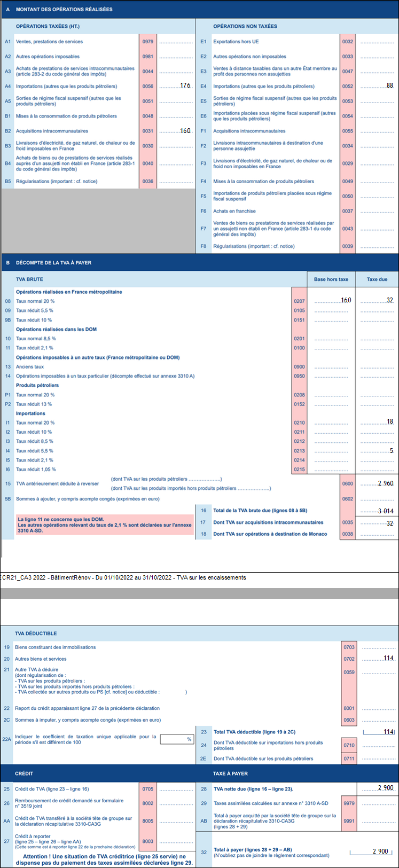
Task: Click line 08 Taxe due field showing 32
Action: point(377,301)
